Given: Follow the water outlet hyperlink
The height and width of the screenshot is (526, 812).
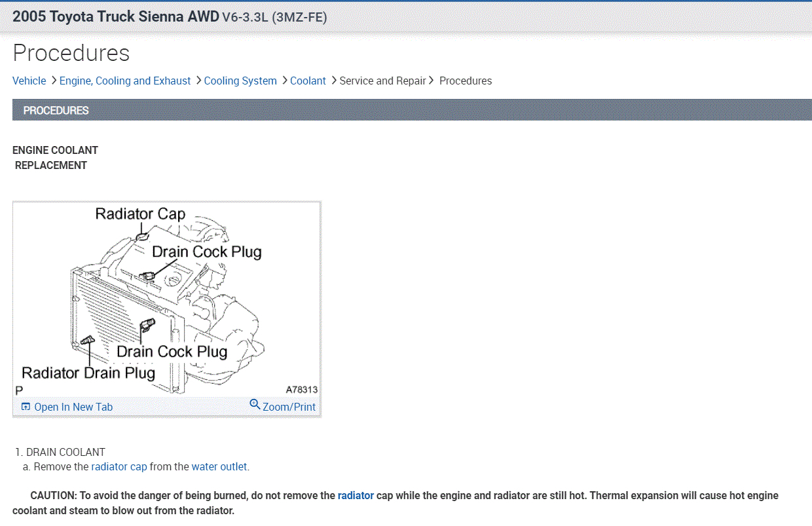Looking at the screenshot, I should 219,467.
